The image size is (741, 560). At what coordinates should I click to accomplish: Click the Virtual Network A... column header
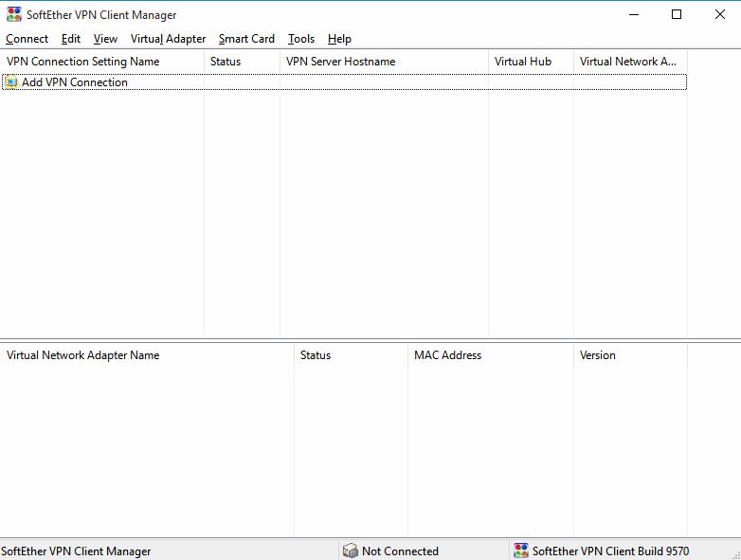630,62
